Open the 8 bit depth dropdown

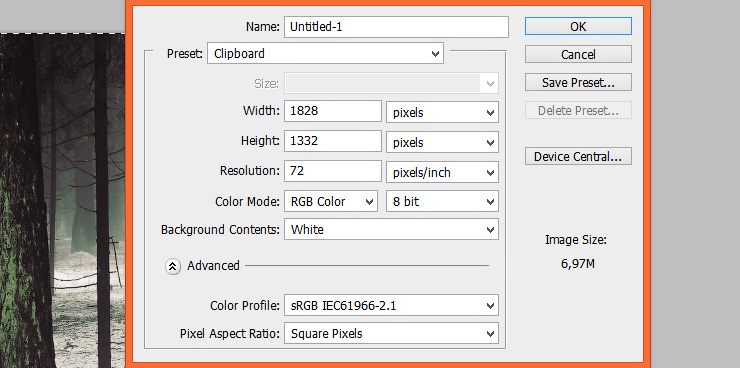coord(442,201)
